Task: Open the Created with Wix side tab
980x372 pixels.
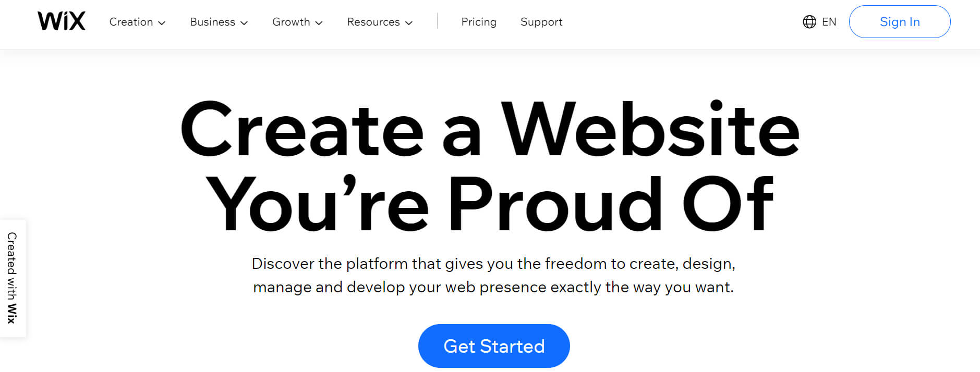Action: pyautogui.click(x=13, y=278)
